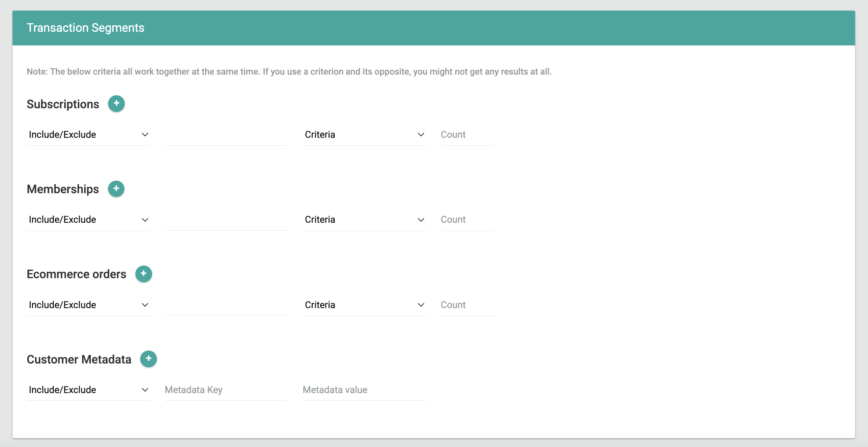Viewport: 868px width, 447px height.
Task: Open Memberships Include/Exclude dropdown
Action: pyautogui.click(x=88, y=220)
